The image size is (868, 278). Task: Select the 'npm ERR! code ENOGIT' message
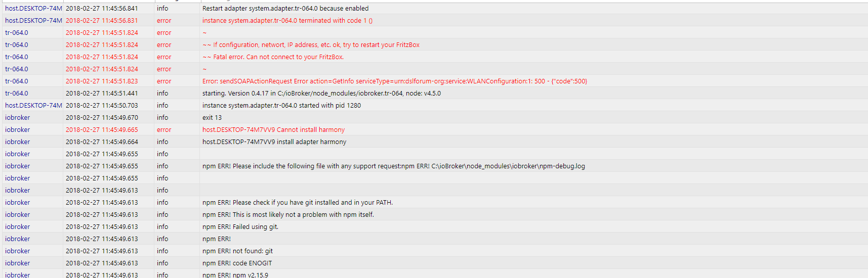(237, 263)
